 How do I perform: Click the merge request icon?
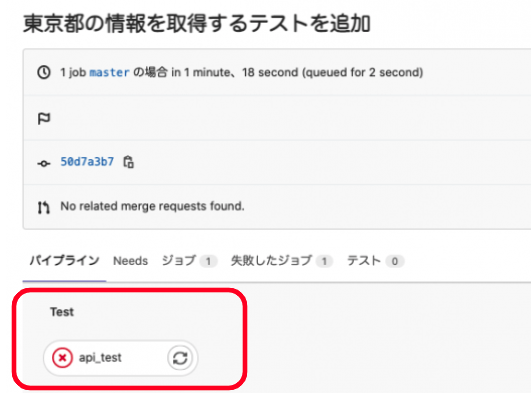coord(44,207)
